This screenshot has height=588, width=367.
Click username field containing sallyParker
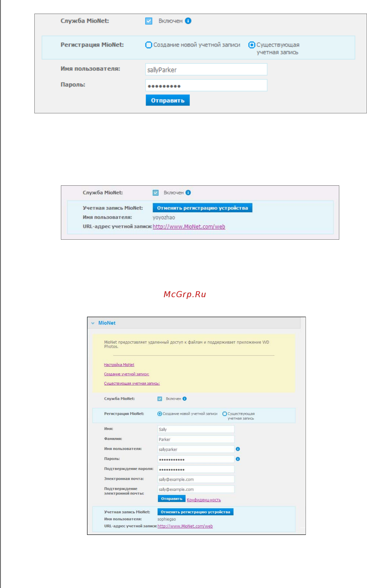point(206,70)
